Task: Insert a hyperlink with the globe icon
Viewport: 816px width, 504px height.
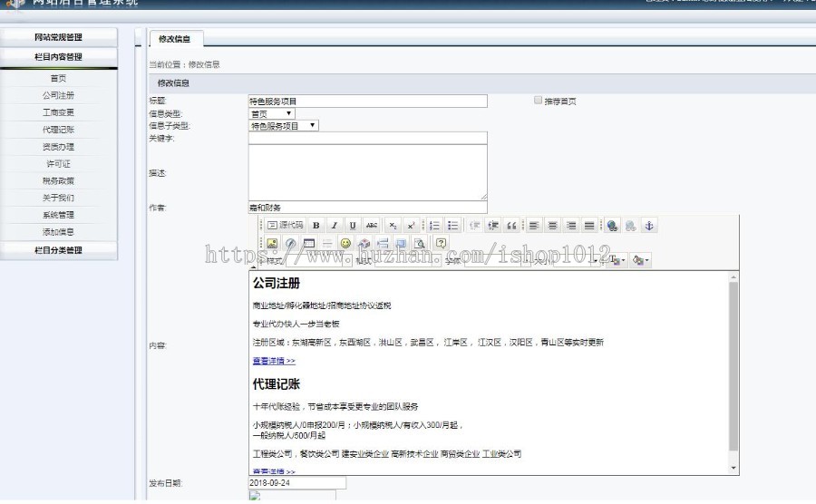Action: coord(612,226)
